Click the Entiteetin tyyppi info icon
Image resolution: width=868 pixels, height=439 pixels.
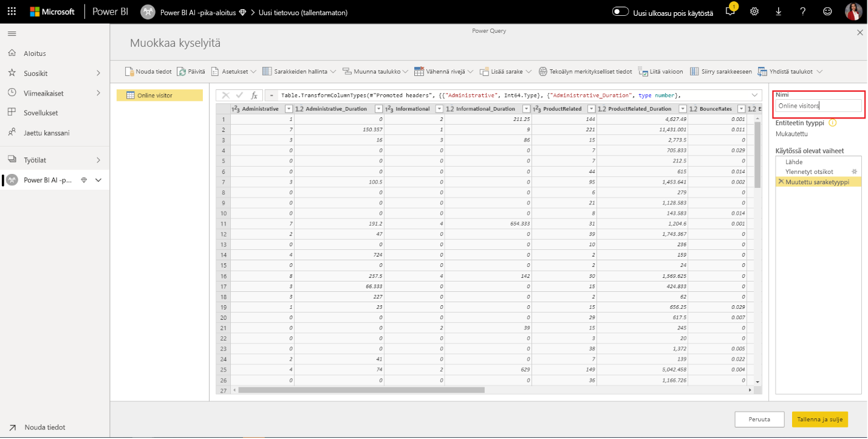[x=832, y=123]
